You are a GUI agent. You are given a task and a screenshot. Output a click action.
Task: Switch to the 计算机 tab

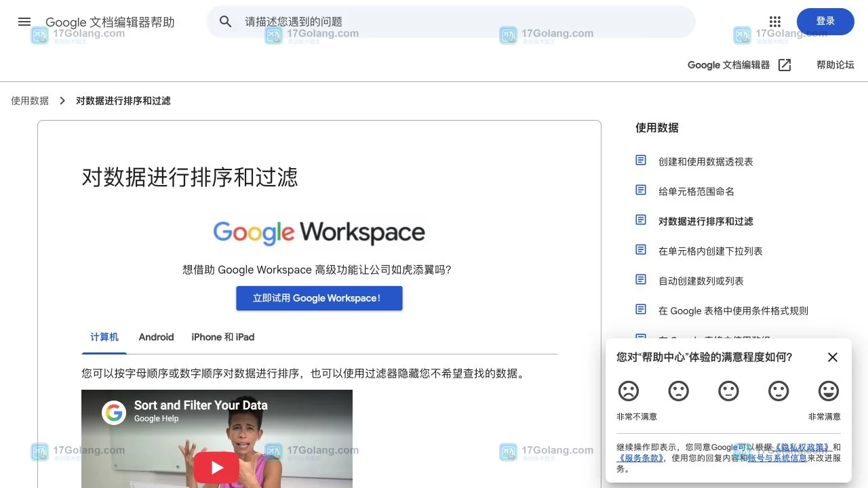(x=104, y=338)
